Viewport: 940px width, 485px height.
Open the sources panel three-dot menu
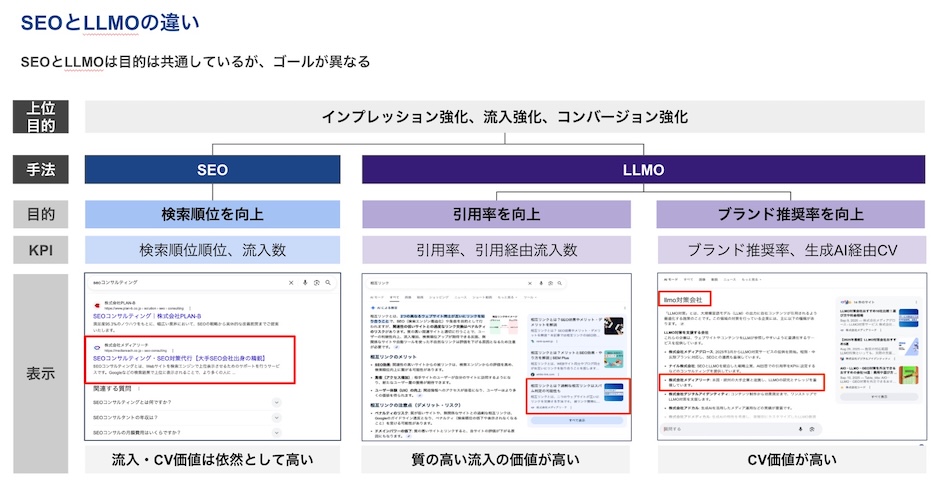pyautogui.click(x=916, y=302)
